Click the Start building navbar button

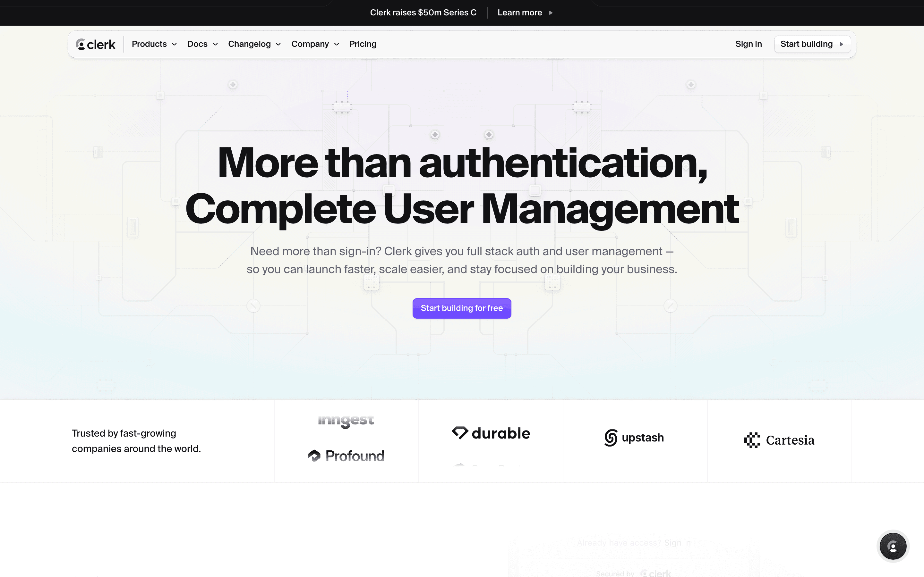click(806, 44)
